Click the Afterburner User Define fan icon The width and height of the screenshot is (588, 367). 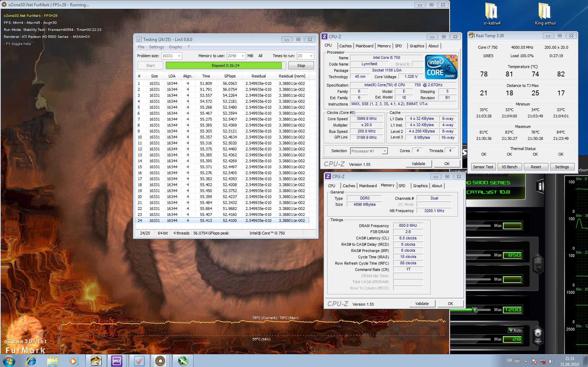538,336
